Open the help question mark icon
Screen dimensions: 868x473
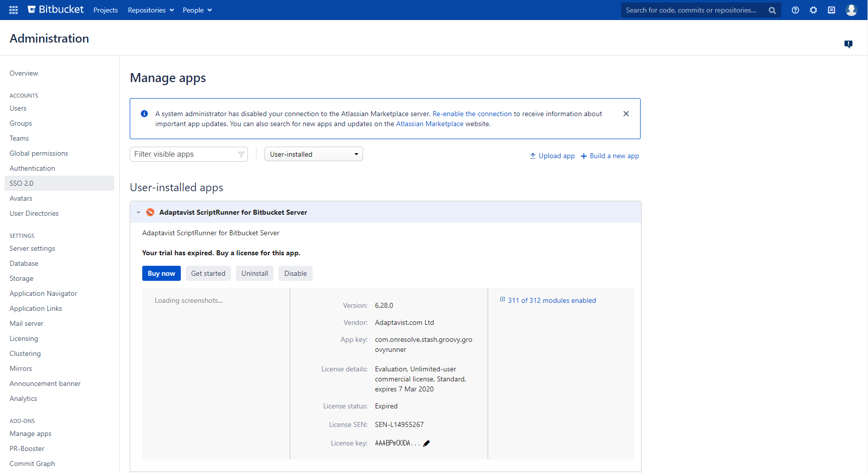pyautogui.click(x=795, y=10)
